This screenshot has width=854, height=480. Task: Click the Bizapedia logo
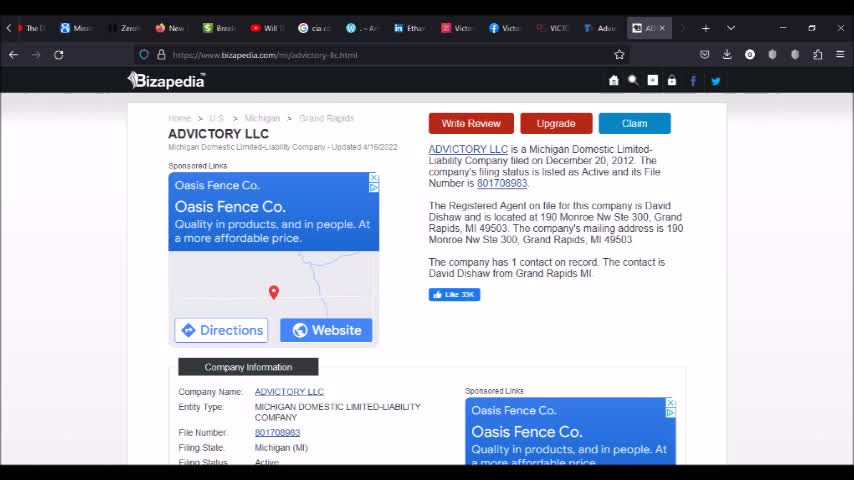(167, 81)
